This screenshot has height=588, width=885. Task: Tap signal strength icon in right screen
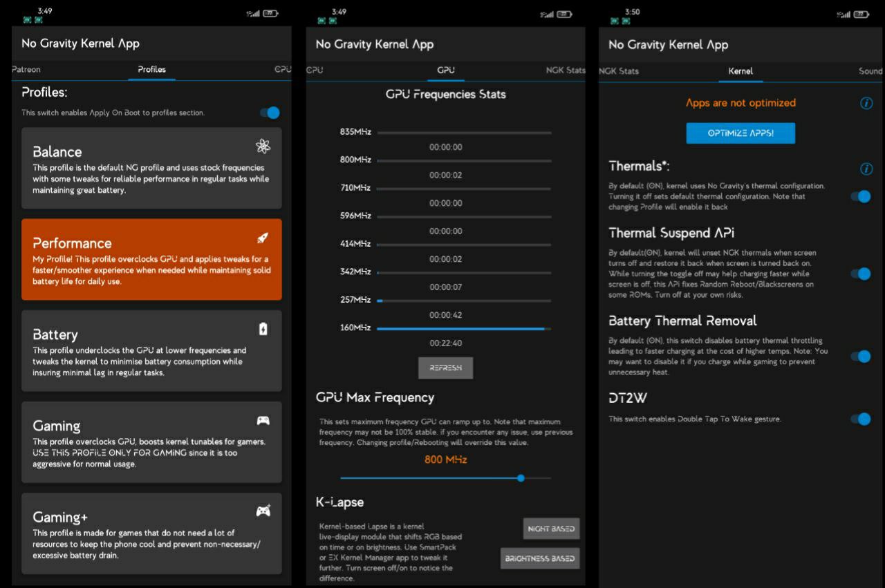pos(844,14)
